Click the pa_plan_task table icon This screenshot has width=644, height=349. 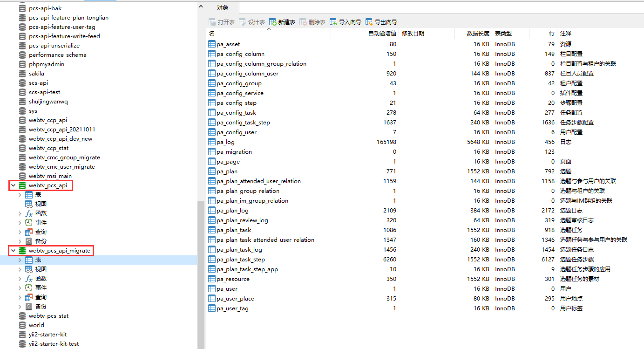pos(212,230)
